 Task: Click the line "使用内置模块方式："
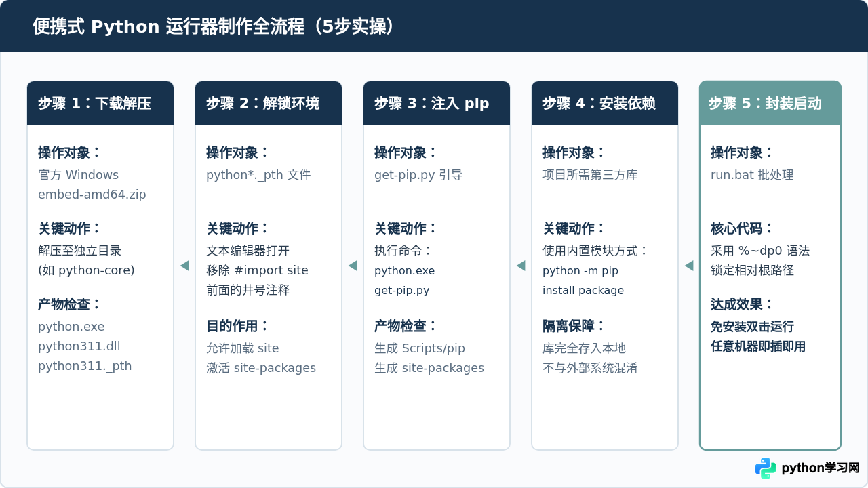[x=595, y=251]
